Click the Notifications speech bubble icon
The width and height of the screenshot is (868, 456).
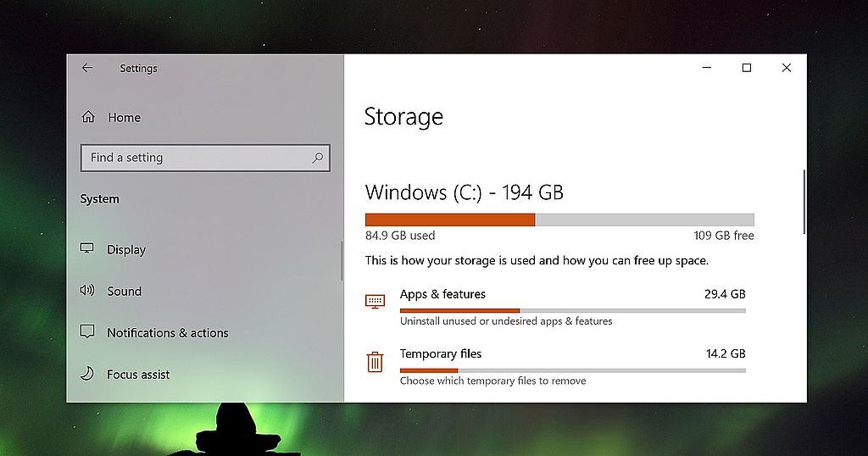87,331
